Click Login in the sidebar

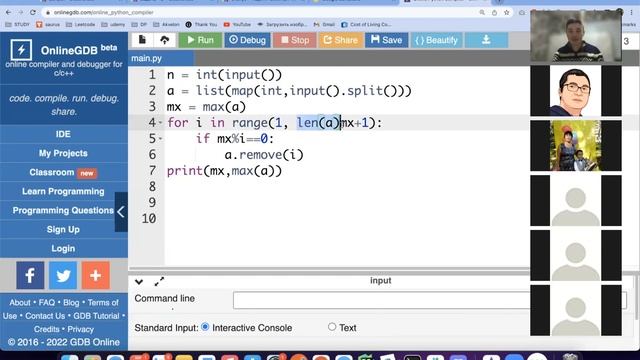coord(63,249)
